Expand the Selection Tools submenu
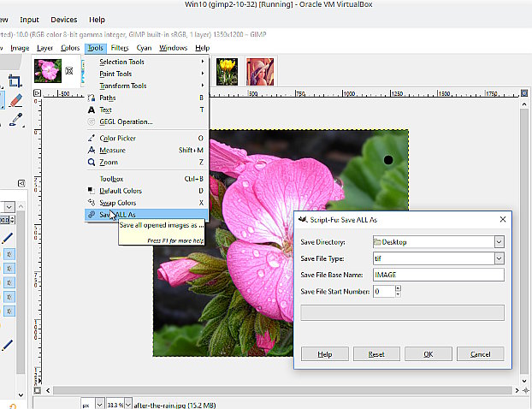 tap(121, 62)
